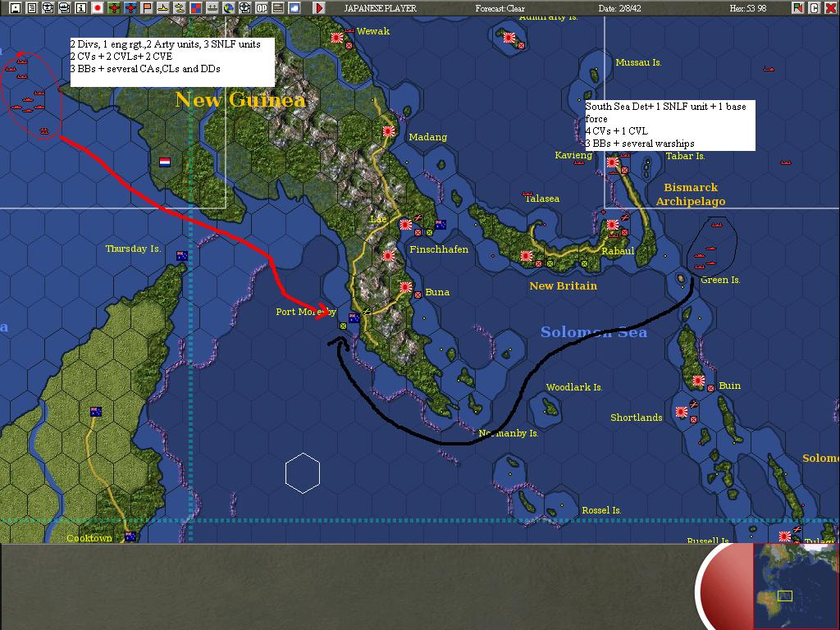This screenshot has width=840, height=630.
Task: Click the 'New Britain' map label
Action: pyautogui.click(x=563, y=285)
